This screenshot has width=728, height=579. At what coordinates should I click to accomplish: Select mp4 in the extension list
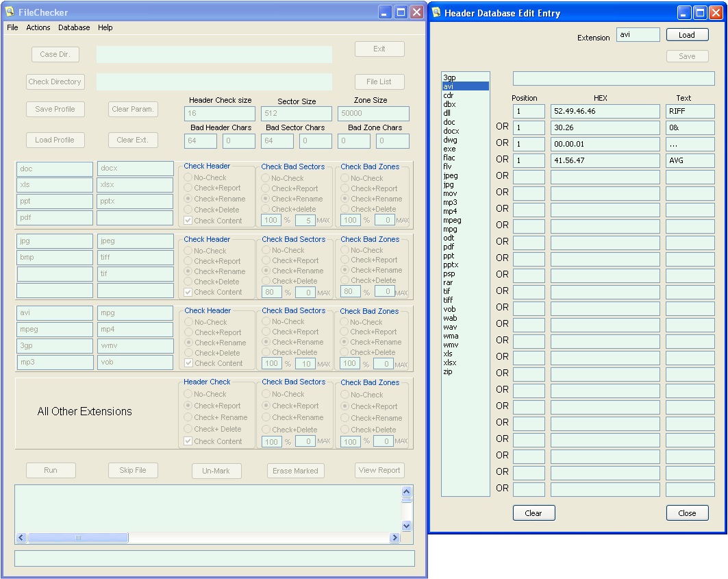[465, 211]
